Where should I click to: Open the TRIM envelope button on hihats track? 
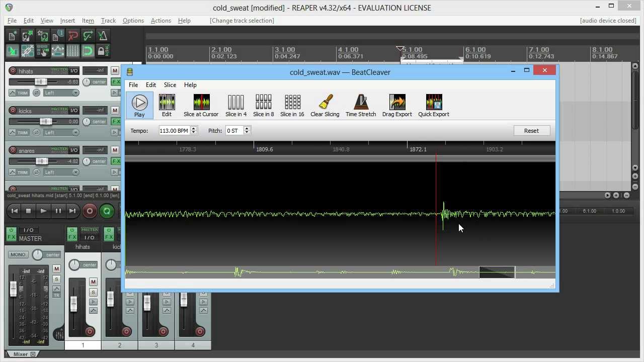click(19, 93)
